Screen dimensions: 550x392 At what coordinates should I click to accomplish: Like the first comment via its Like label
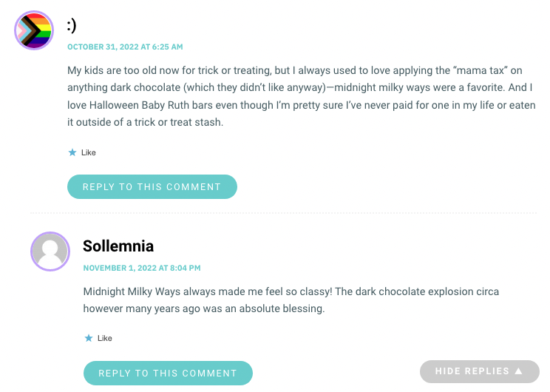point(89,152)
